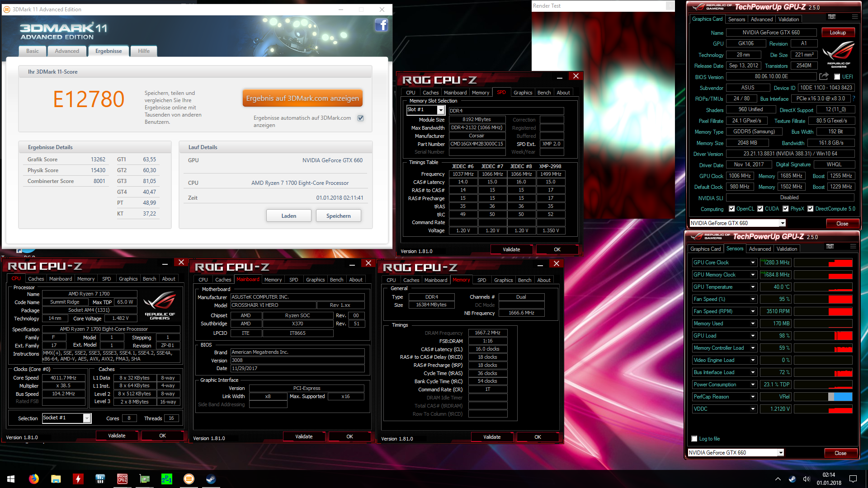
Task: Click the ROG logo in GPU-Z Graphics Card tab
Action: (839, 54)
